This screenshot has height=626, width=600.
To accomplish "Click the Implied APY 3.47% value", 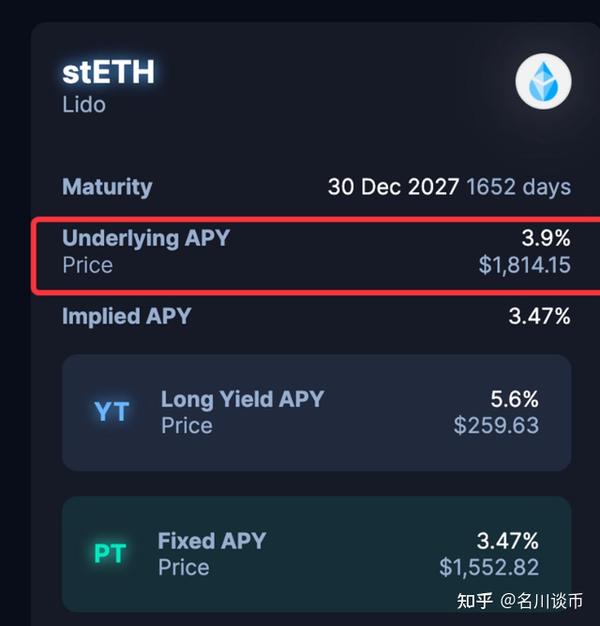I will point(539,317).
